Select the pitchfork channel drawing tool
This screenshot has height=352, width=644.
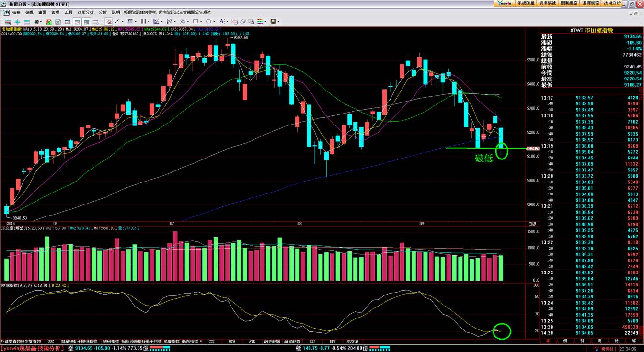click(x=169, y=22)
